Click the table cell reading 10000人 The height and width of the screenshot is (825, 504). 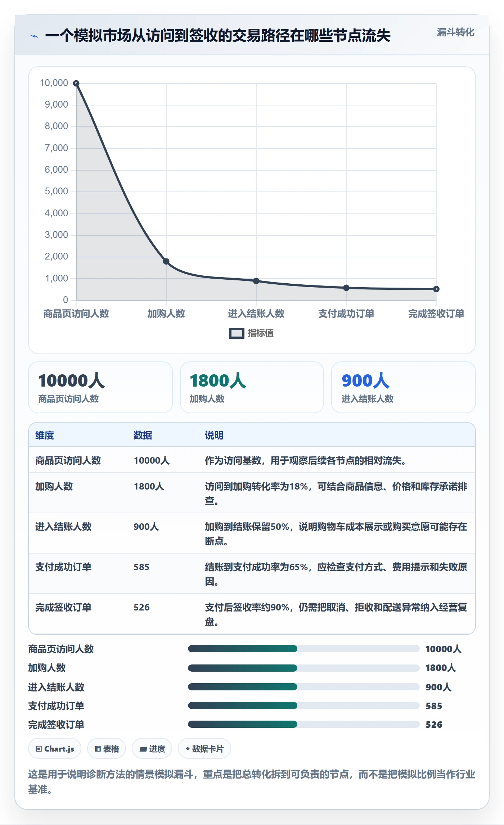coord(152,460)
